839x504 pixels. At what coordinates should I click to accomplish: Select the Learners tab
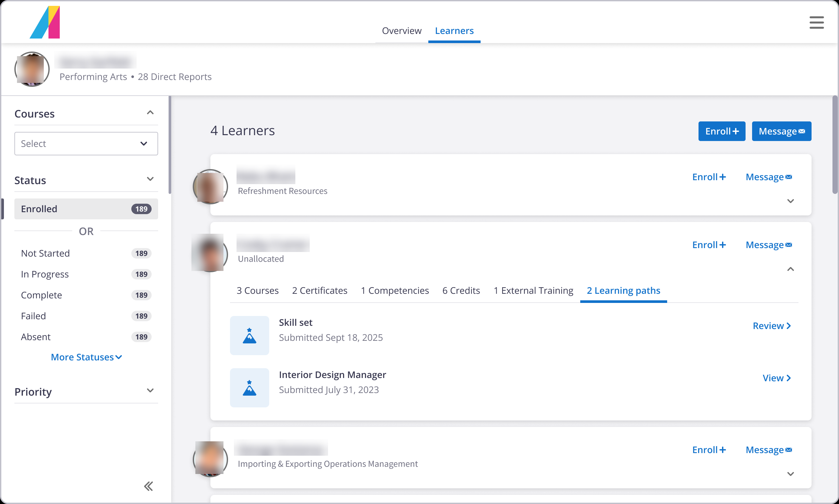454,31
